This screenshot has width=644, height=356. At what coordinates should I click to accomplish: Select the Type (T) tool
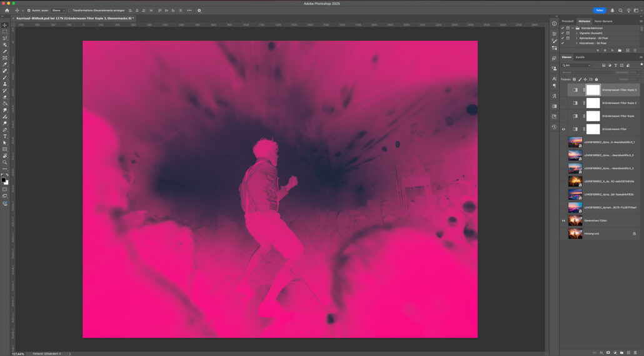pyautogui.click(x=5, y=136)
